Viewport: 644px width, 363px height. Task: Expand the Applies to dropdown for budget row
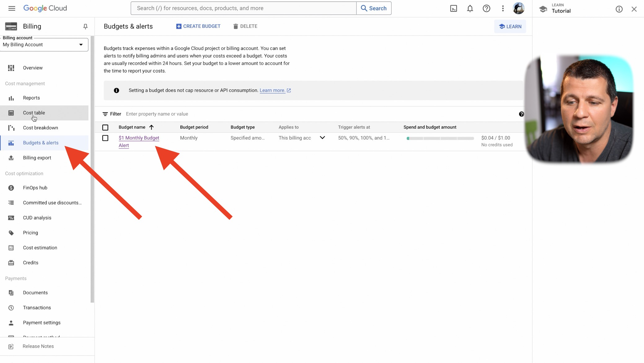[322, 138]
